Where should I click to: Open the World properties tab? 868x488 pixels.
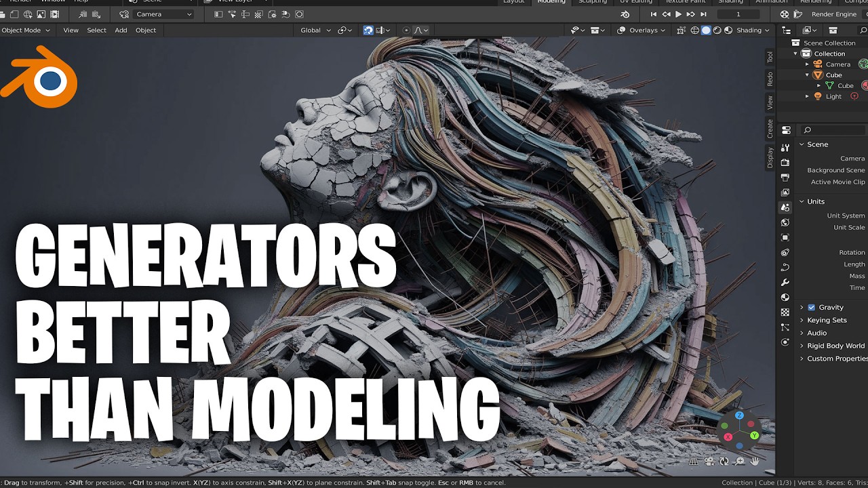[785, 222]
